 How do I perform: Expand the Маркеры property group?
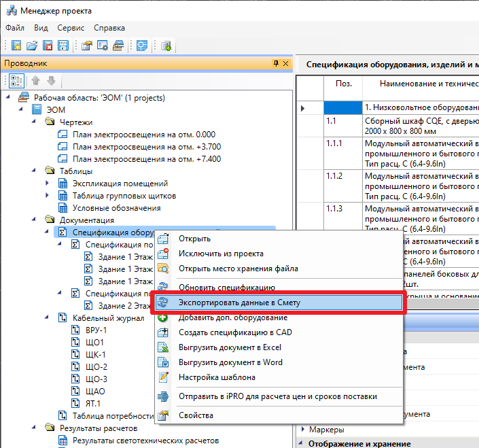(x=303, y=430)
